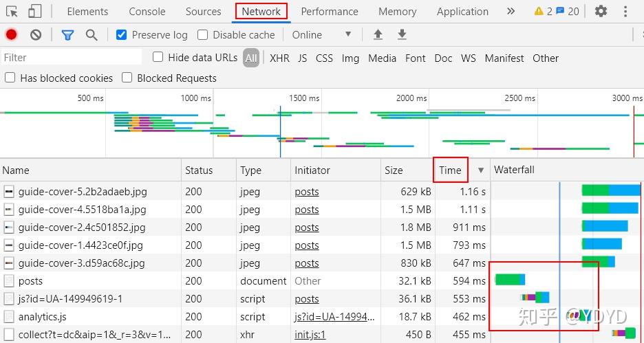644x343 pixels.
Task: Activate the inspect element picker icon
Action: (12, 12)
